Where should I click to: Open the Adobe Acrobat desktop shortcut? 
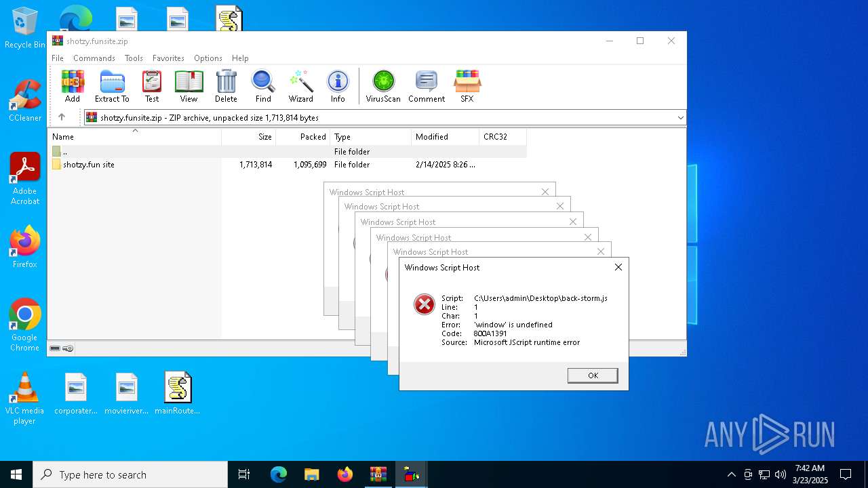point(25,179)
